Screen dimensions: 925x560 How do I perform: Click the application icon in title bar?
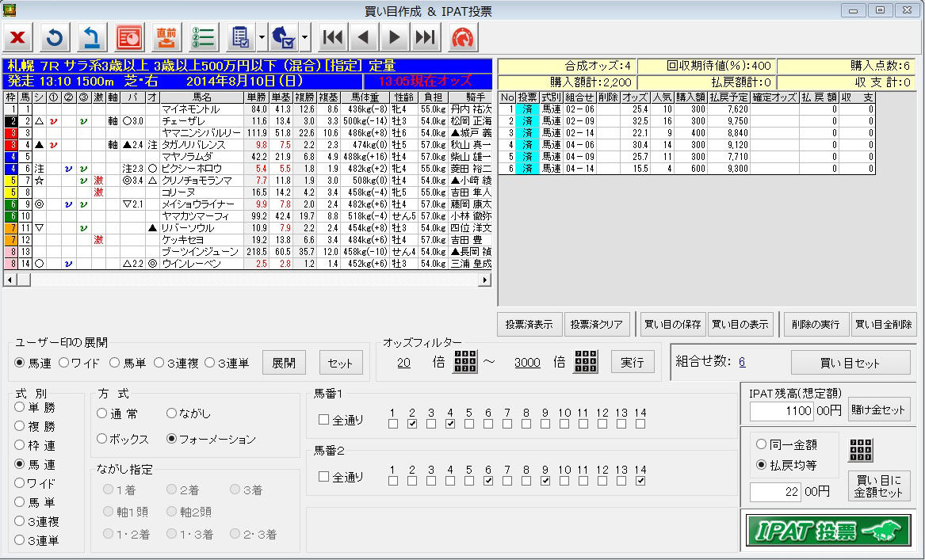pyautogui.click(x=10, y=10)
